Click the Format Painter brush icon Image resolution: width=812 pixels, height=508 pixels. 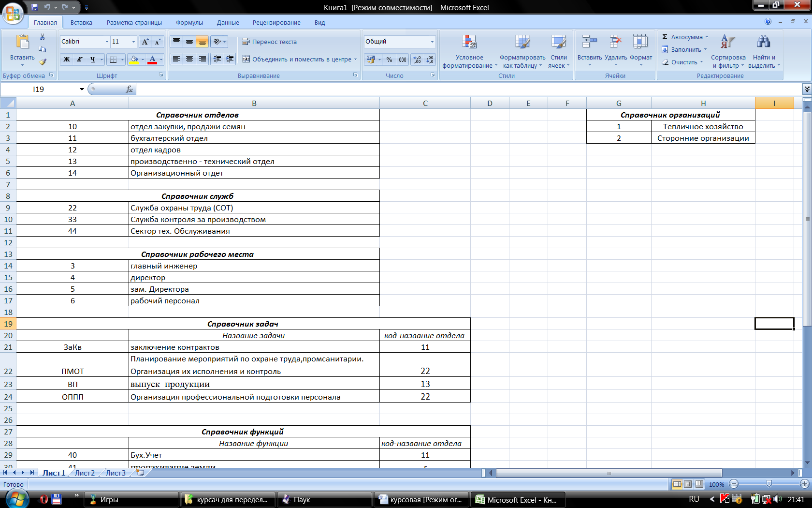click(x=43, y=62)
